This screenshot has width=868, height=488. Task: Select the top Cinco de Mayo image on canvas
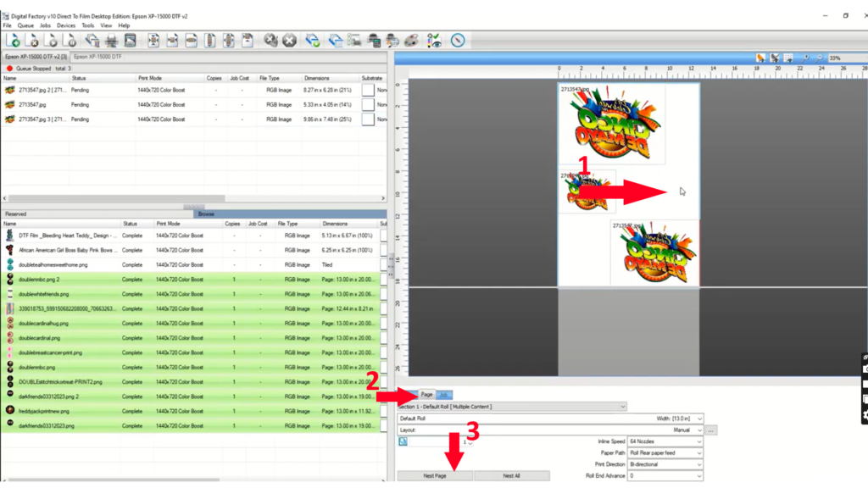(612, 124)
